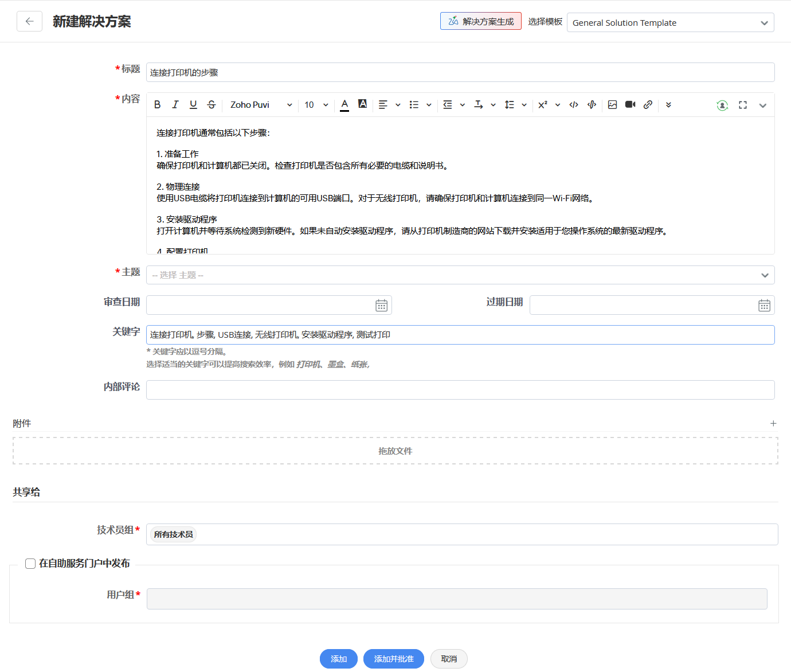
Task: Apply strikethrough formatting
Action: click(212, 104)
